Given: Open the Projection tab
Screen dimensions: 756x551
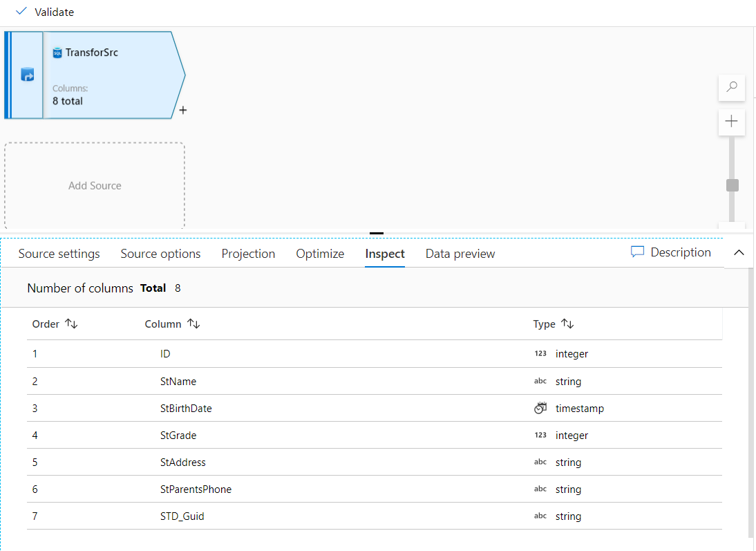Looking at the screenshot, I should [248, 254].
